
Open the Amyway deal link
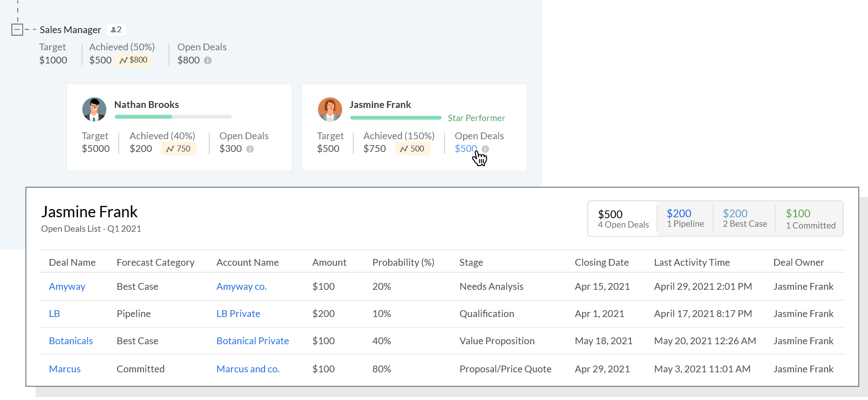(67, 287)
